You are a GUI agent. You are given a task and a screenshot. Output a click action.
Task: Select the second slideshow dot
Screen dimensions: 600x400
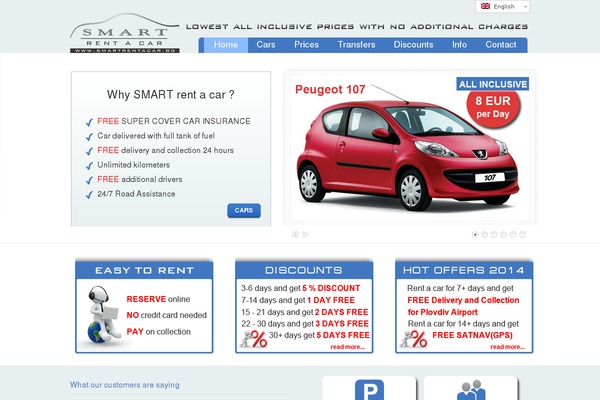click(484, 234)
